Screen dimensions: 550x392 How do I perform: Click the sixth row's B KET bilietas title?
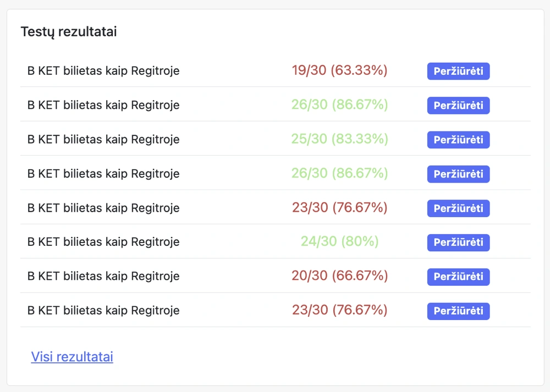tap(103, 242)
